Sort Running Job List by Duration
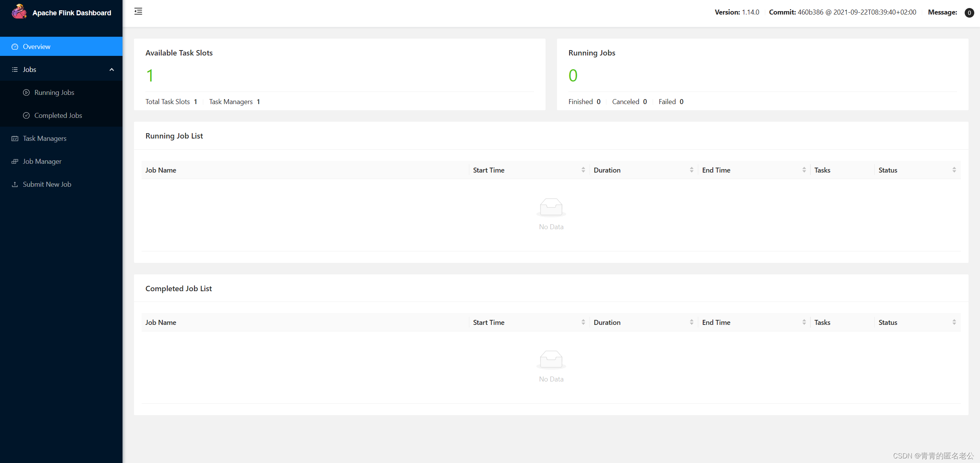The image size is (980, 463). click(x=691, y=170)
